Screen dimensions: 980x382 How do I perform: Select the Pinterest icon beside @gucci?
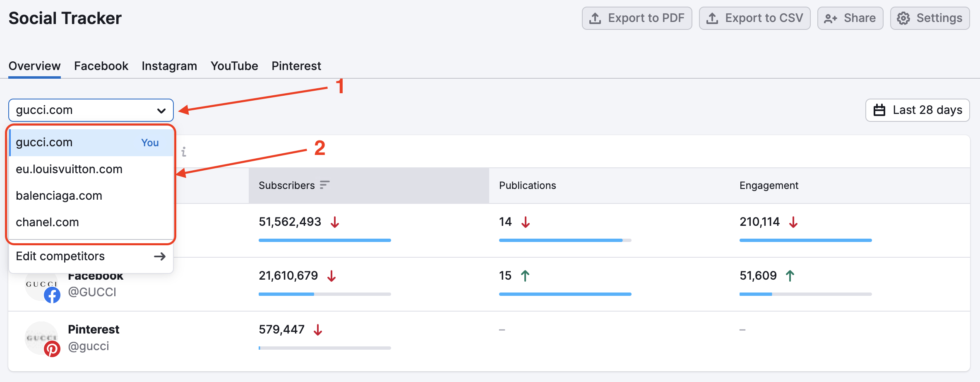(52, 349)
